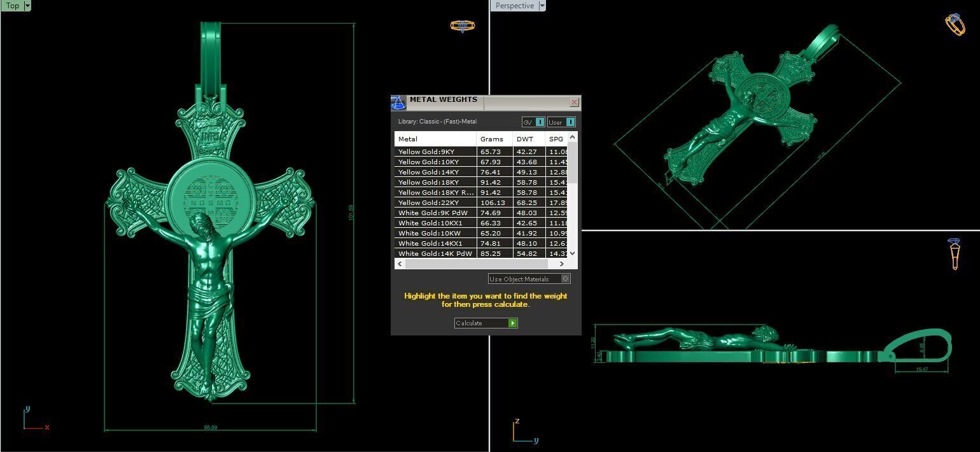Viewport: 980px width, 452px height.
Task: Select the White Gold:10KW row
Action: (x=480, y=233)
